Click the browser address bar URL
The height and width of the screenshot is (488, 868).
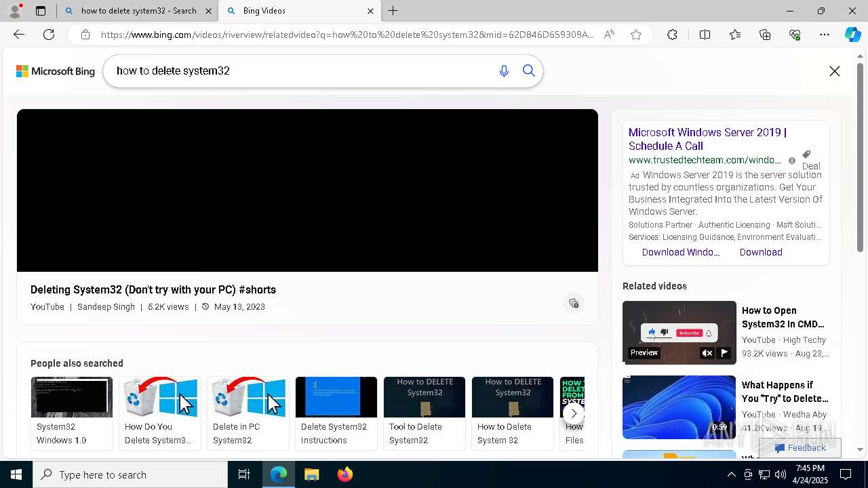pyautogui.click(x=347, y=35)
